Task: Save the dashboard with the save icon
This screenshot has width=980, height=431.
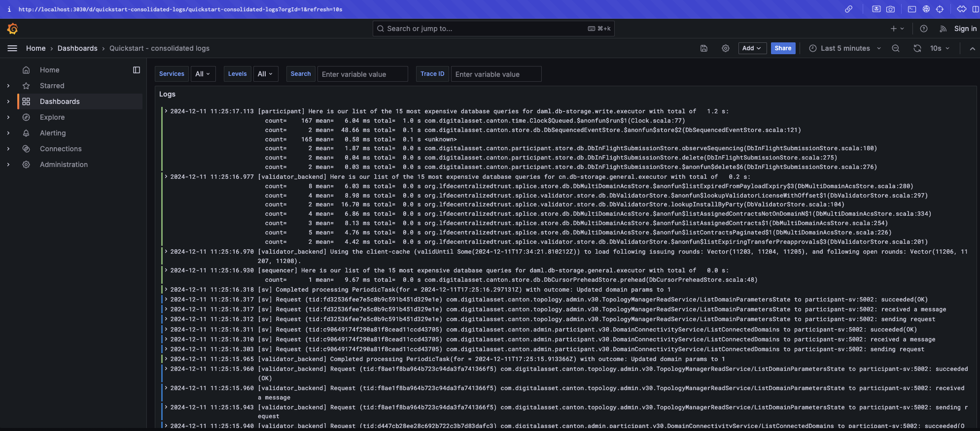Action: 704,48
